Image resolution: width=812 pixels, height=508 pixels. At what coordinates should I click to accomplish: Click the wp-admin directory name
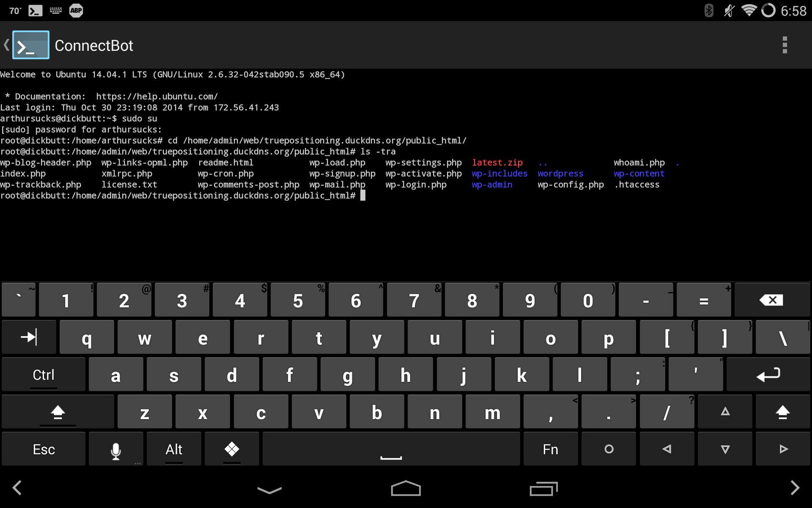click(x=492, y=185)
